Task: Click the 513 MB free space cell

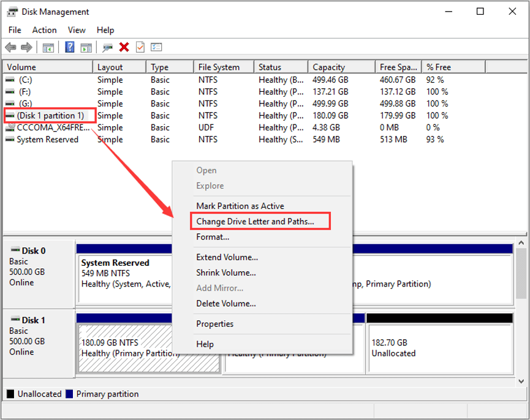Action: pos(393,140)
